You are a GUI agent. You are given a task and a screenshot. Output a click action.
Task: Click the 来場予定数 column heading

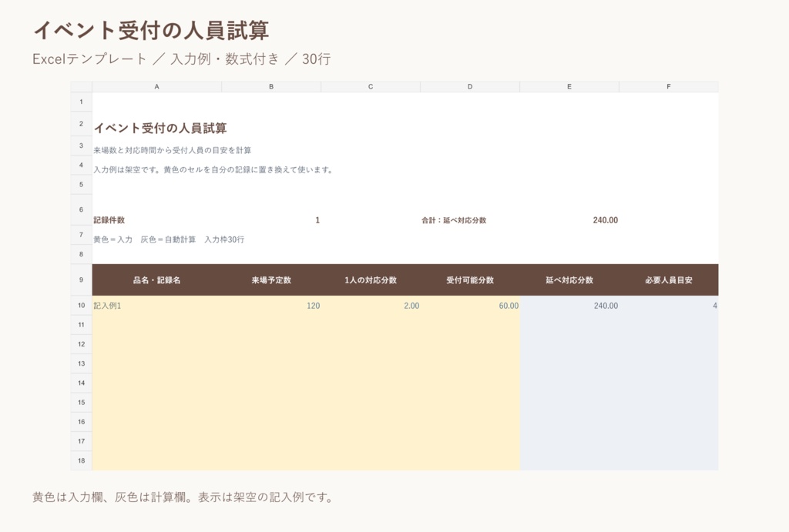tap(271, 280)
